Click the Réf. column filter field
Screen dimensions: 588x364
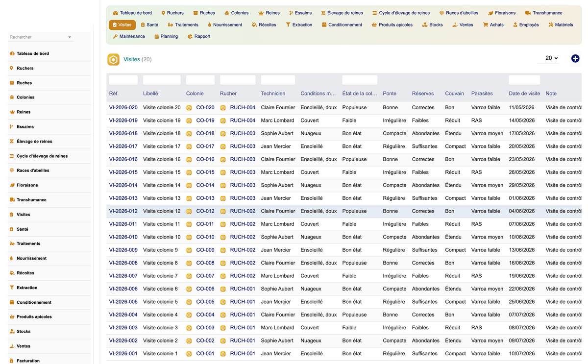[x=123, y=80]
